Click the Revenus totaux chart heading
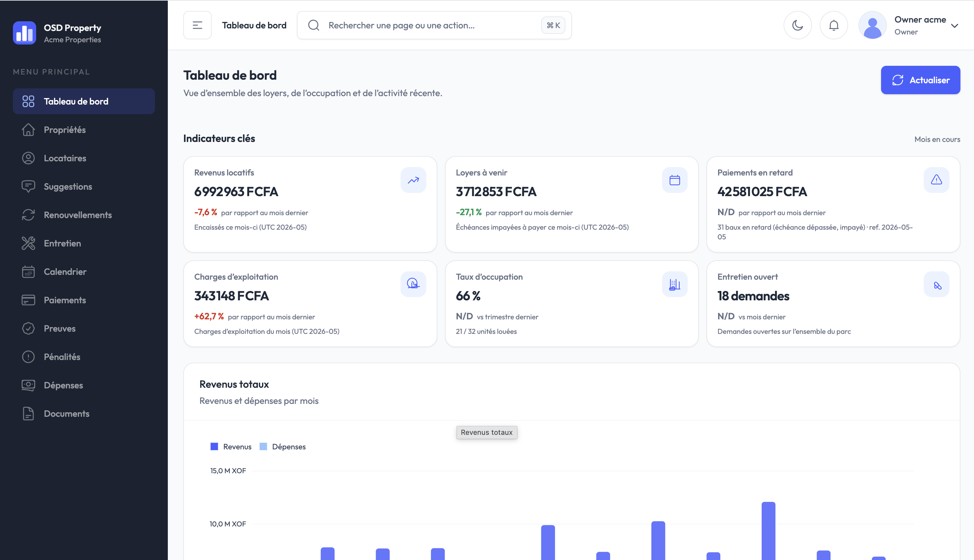 [234, 384]
